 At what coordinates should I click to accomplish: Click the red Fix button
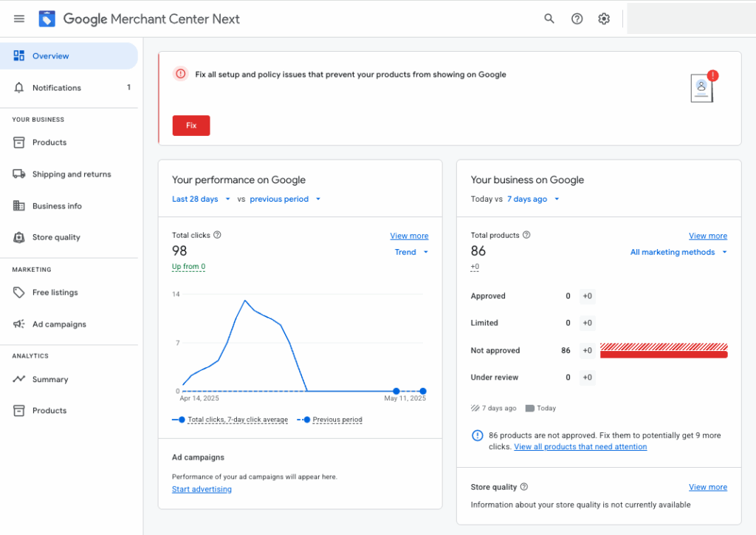pyautogui.click(x=190, y=126)
